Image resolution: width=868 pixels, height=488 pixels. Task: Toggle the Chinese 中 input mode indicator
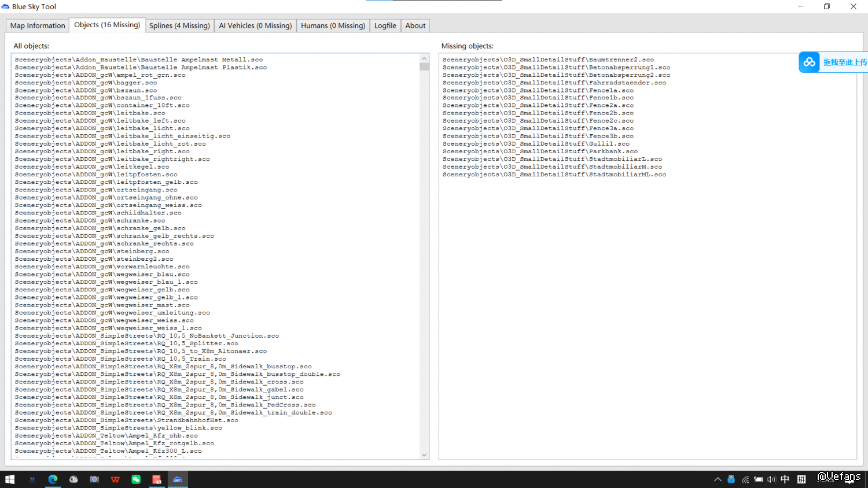[785, 479]
